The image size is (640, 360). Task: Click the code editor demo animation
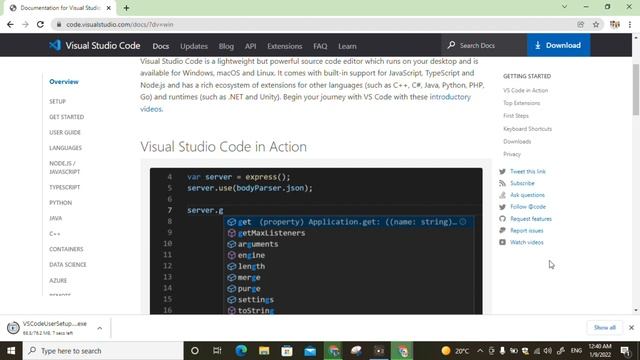316,241
